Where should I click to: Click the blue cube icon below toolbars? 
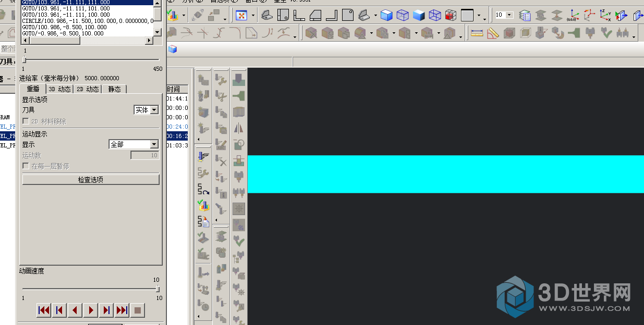(x=173, y=49)
